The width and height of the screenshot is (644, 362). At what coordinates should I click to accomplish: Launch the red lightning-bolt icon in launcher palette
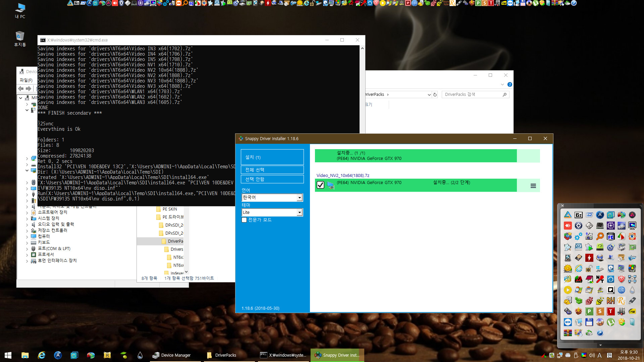click(x=589, y=258)
